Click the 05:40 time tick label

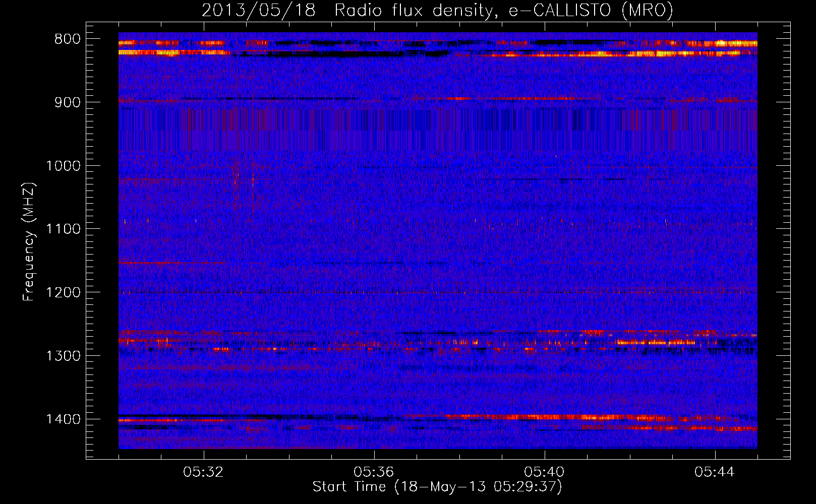click(544, 472)
